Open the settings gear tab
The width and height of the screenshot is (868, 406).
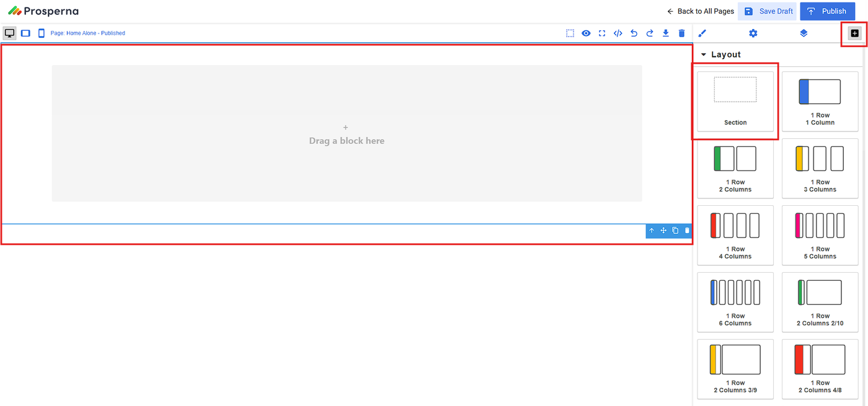click(753, 33)
